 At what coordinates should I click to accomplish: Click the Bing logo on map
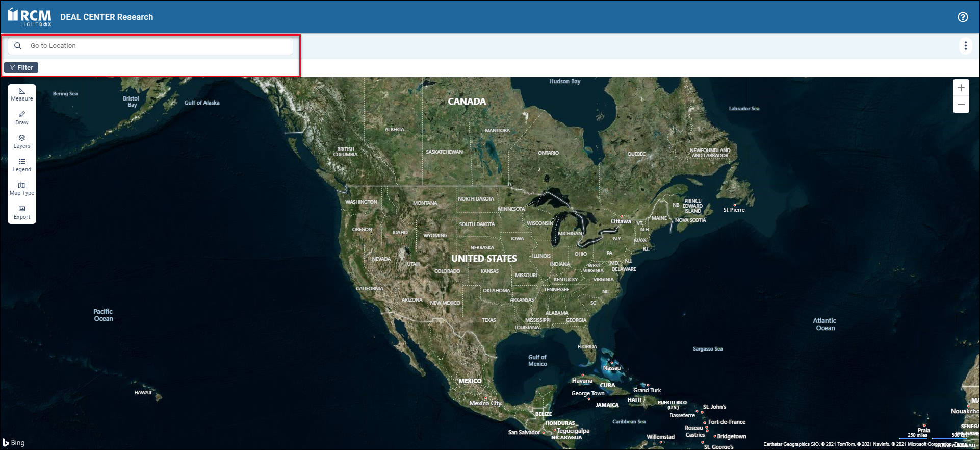click(x=14, y=442)
